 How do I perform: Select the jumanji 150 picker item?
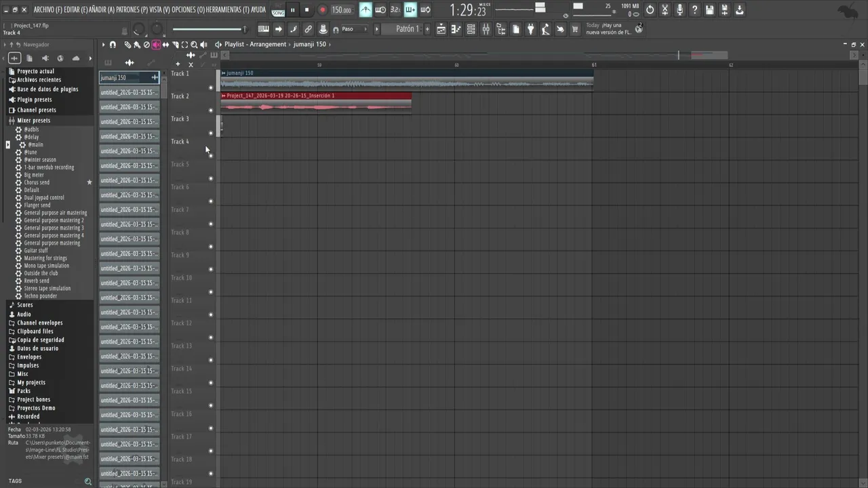click(x=129, y=78)
